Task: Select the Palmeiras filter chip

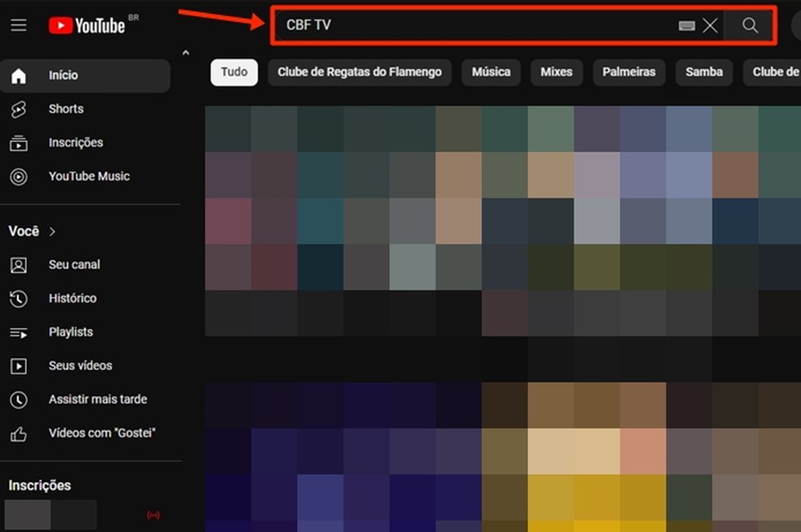Action: [x=629, y=72]
